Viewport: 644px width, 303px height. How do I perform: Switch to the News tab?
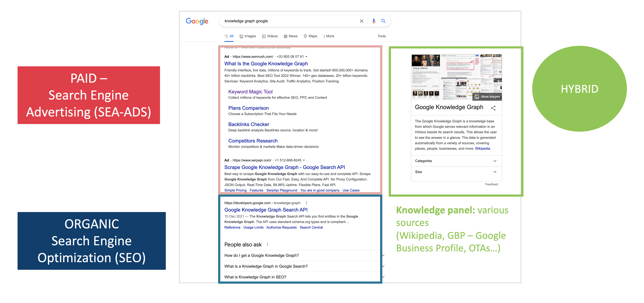(x=291, y=36)
